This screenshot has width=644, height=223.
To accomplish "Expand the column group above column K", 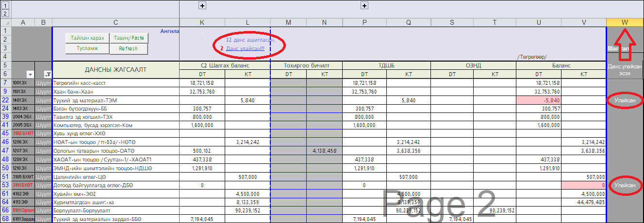I will click(x=202, y=5).
